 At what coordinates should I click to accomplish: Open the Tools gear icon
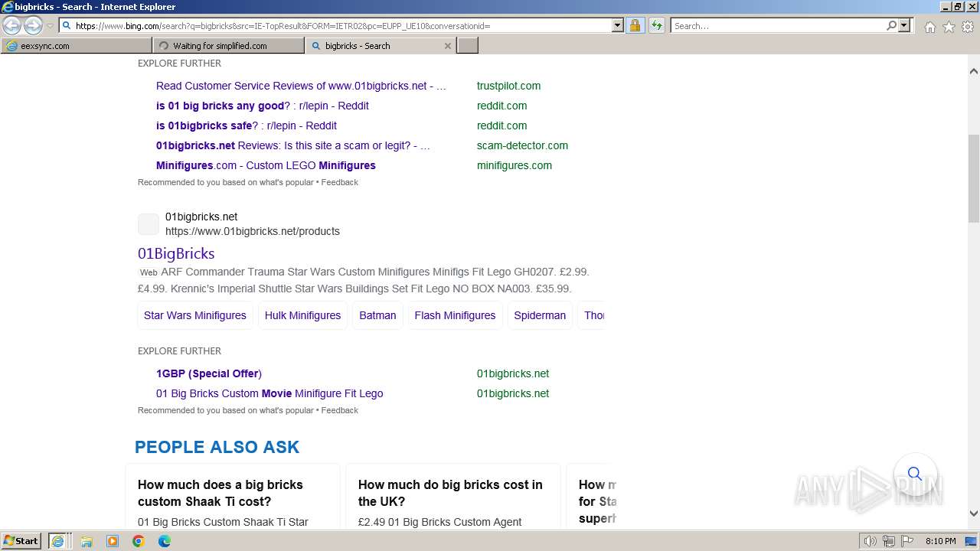click(968, 27)
